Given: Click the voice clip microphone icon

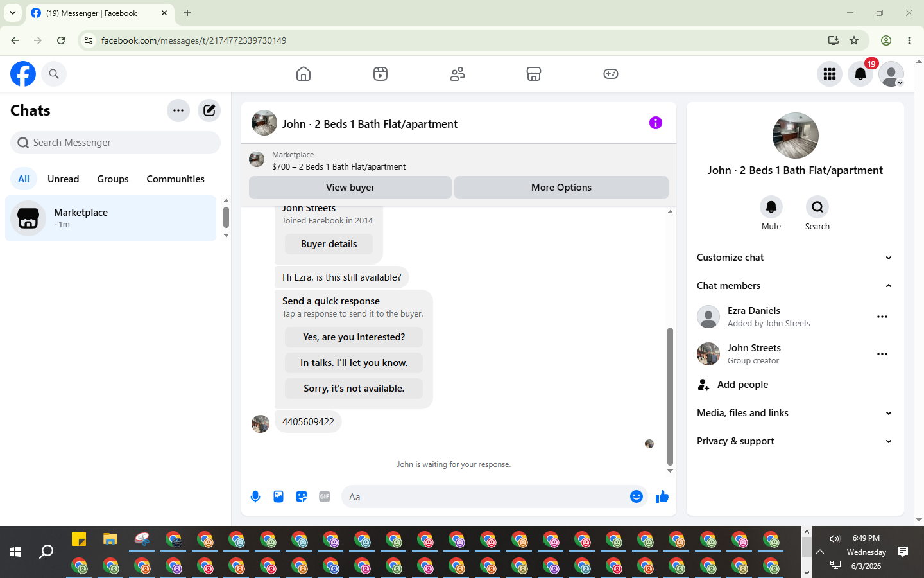Looking at the screenshot, I should pos(255,496).
